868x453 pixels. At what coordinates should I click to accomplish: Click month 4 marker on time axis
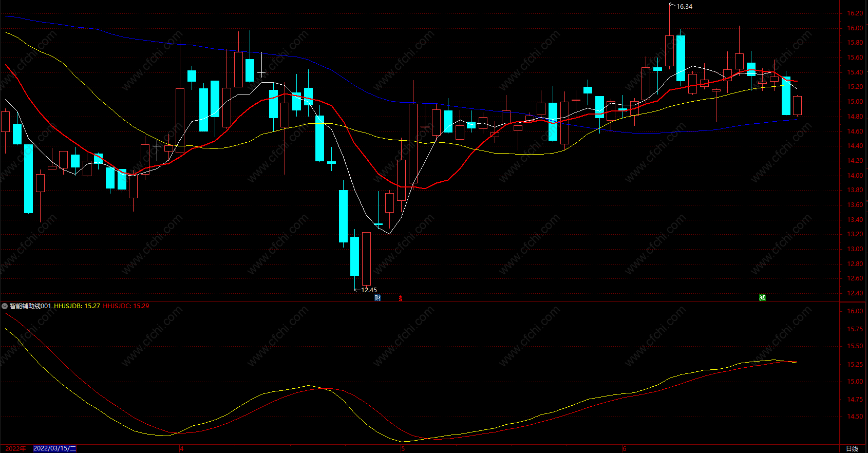pyautogui.click(x=182, y=449)
